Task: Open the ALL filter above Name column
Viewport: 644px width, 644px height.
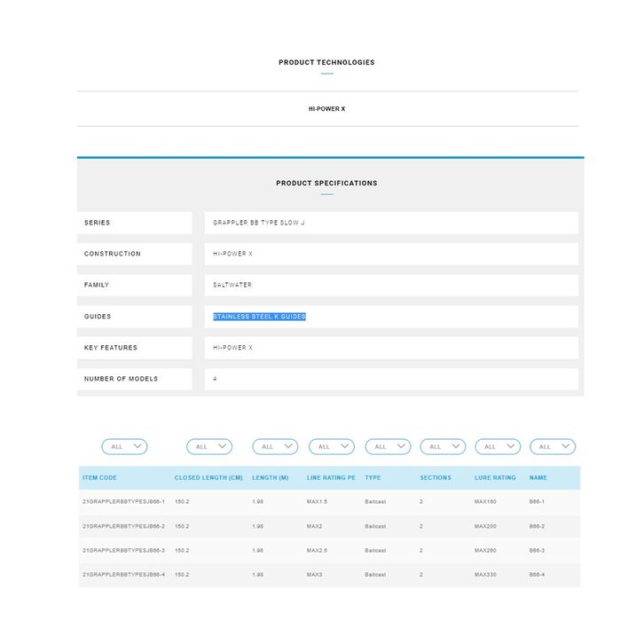Action: [x=553, y=447]
